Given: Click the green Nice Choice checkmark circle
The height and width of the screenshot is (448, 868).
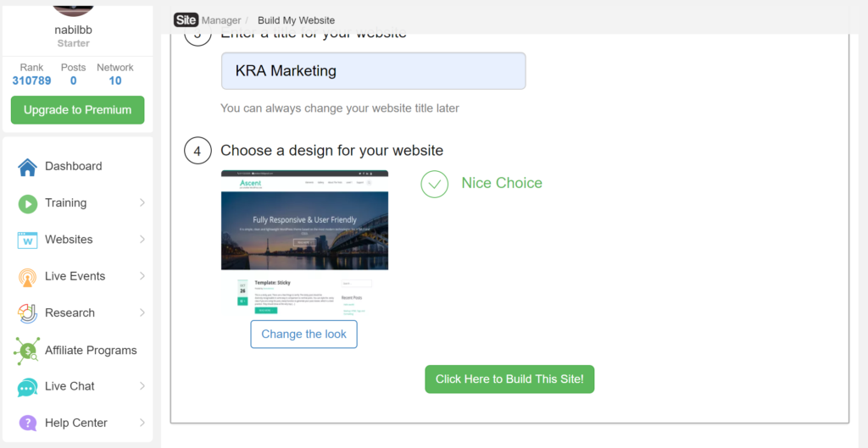Looking at the screenshot, I should [x=434, y=184].
